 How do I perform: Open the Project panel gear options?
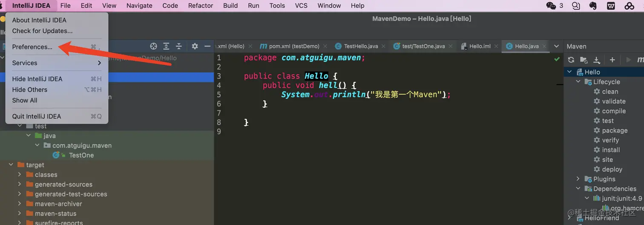pyautogui.click(x=195, y=46)
